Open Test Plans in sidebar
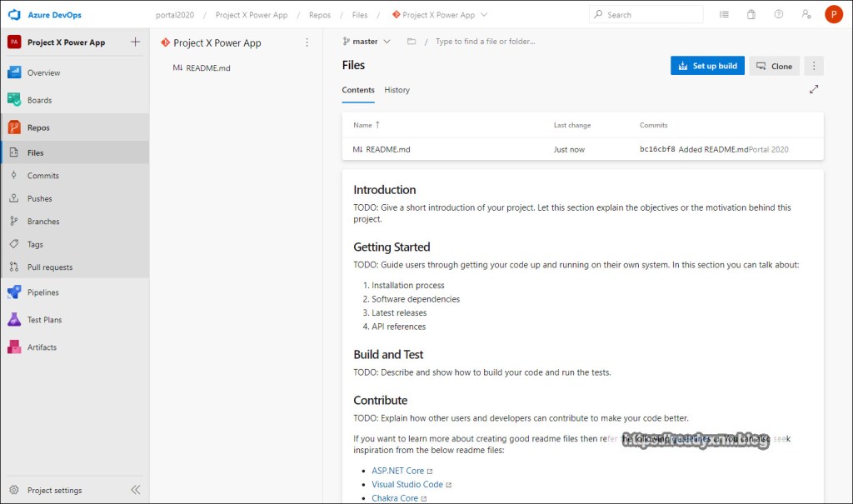Viewport: 853px width, 504px height. click(x=44, y=320)
